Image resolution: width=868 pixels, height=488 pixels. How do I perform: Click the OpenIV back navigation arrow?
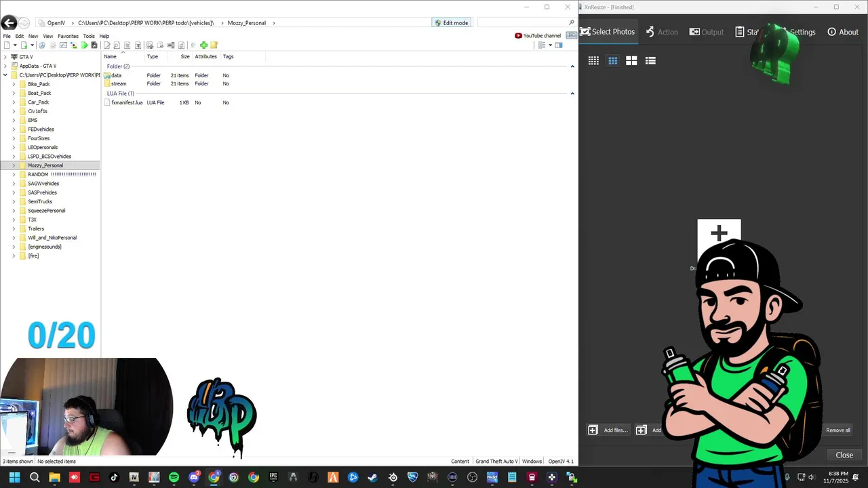[x=9, y=23]
